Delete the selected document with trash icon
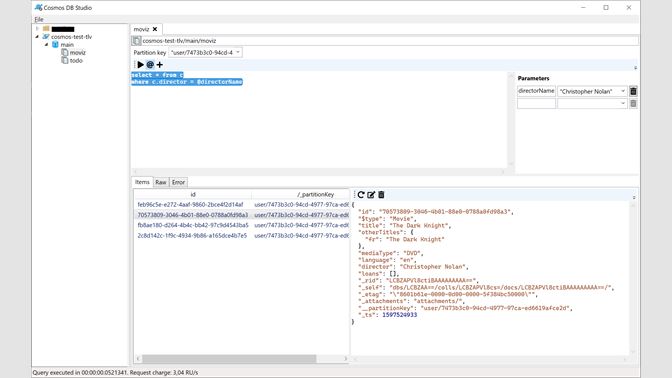 [x=381, y=195]
